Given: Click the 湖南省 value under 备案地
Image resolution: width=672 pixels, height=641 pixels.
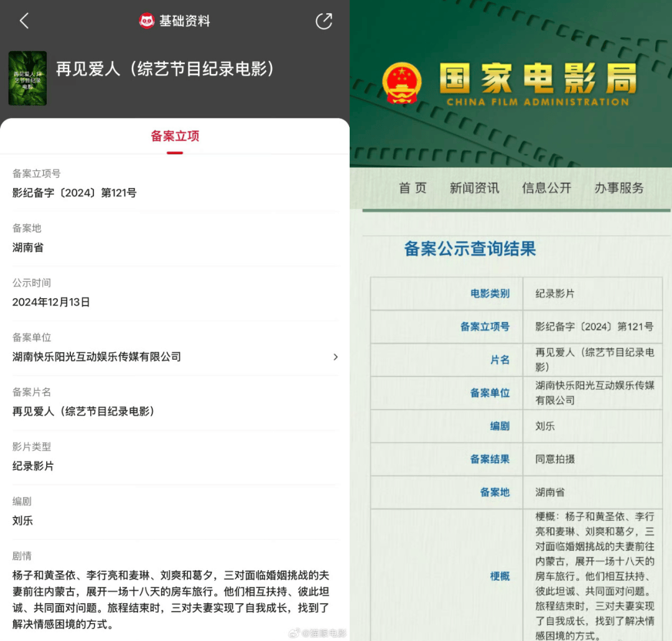Looking at the screenshot, I should 28,248.
